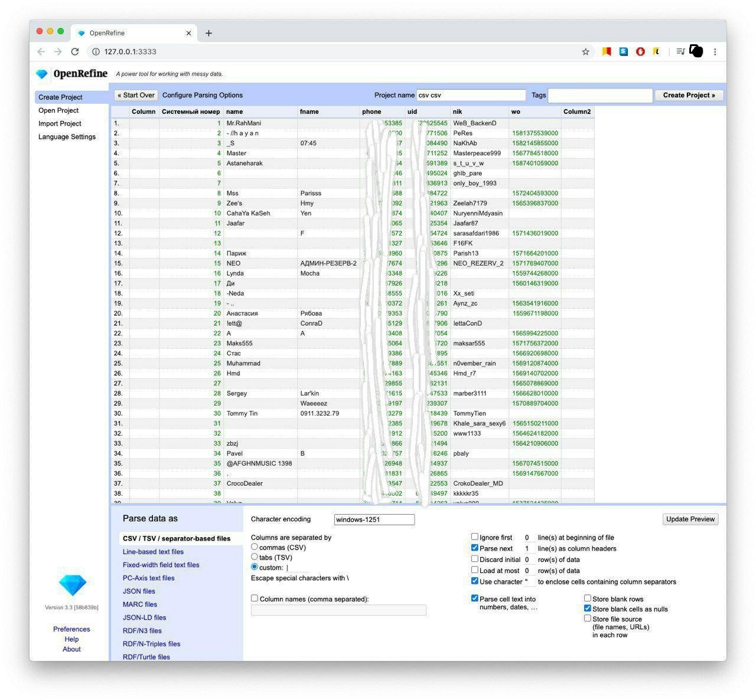The height and width of the screenshot is (700, 756).
Task: Click the Create Project » button
Action: click(x=689, y=95)
